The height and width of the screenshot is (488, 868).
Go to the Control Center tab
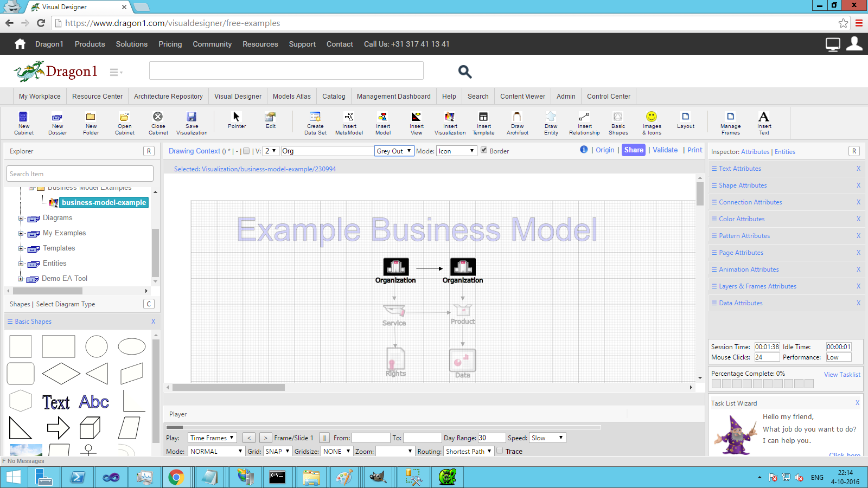[x=608, y=96]
